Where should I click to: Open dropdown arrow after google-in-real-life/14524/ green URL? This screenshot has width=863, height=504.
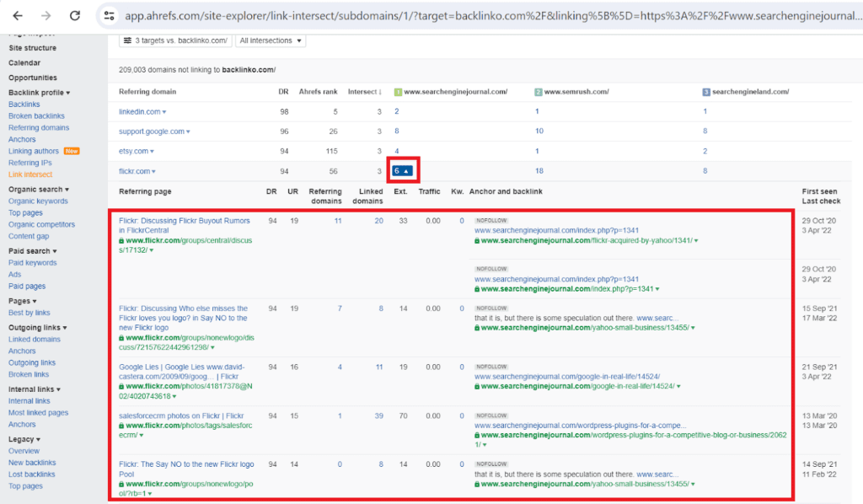pos(678,387)
